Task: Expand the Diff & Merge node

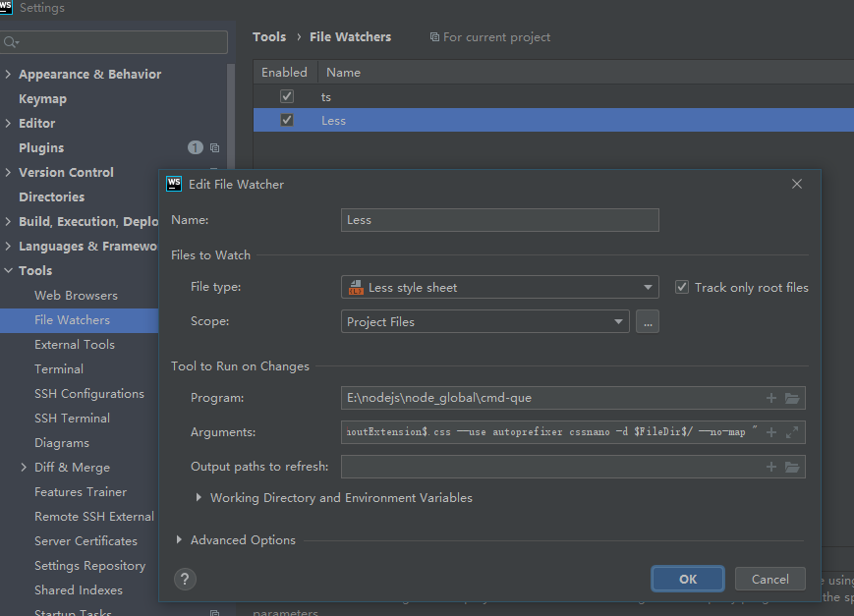Action: (x=24, y=467)
